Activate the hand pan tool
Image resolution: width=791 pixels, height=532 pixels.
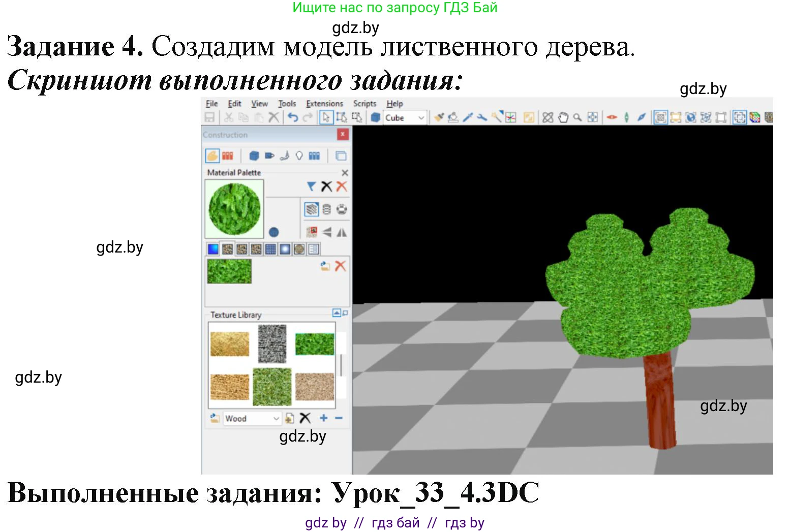click(x=563, y=117)
